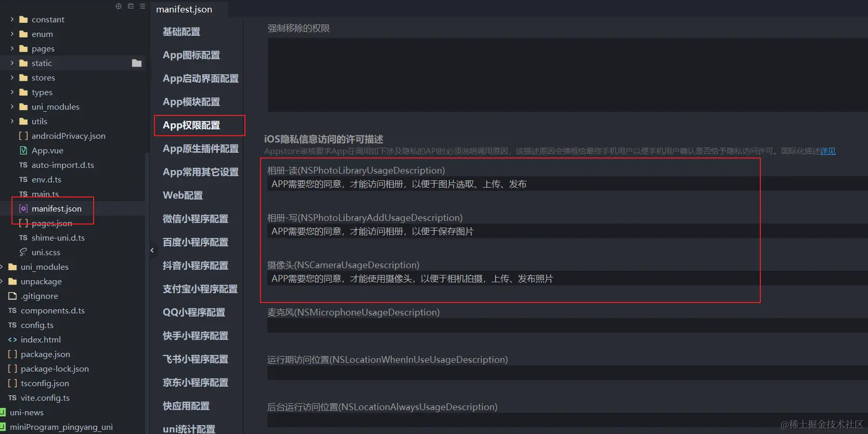
Task: Click the empty NSMicrophoneUsageDescription field
Action: point(567,326)
